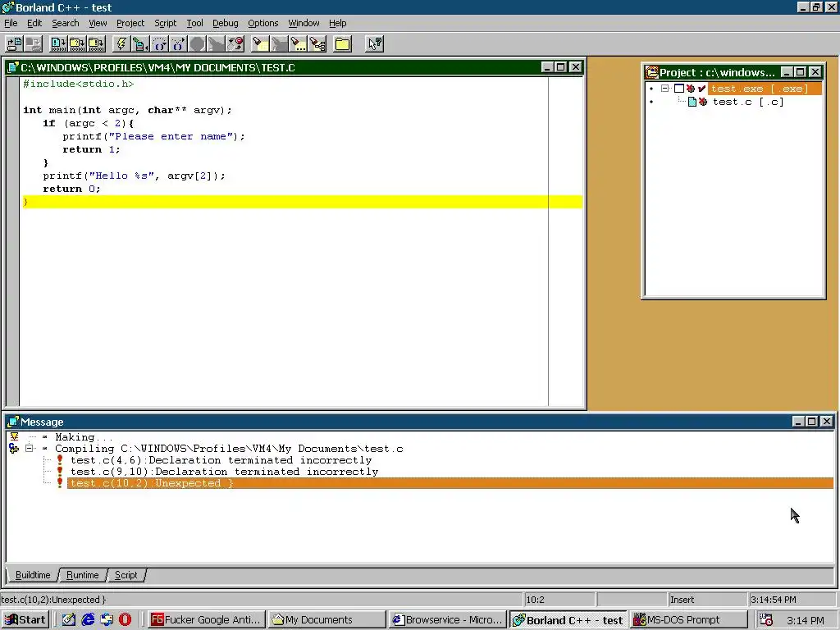The image size is (840, 630).
Task: Open the Project menu
Action: 130,23
